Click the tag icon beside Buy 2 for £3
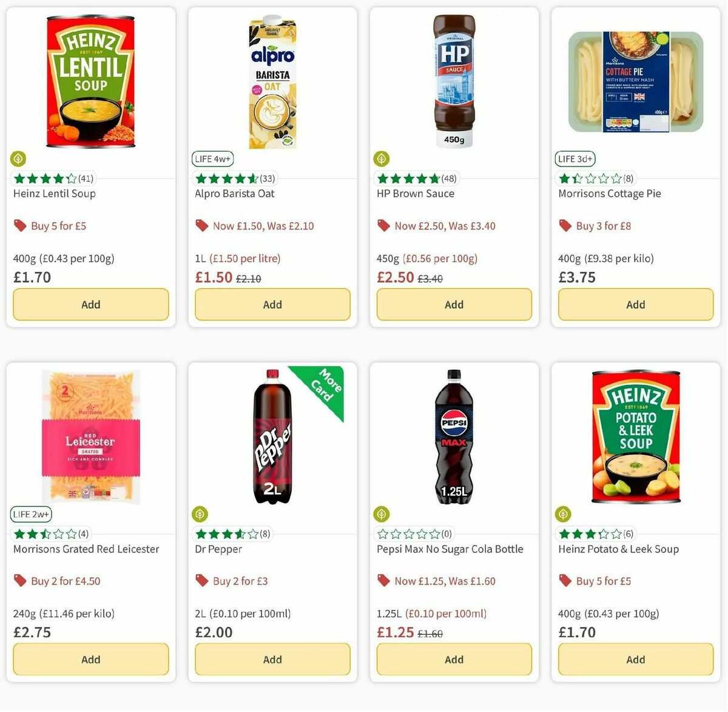Viewport: 728px width, 712px height. click(201, 580)
